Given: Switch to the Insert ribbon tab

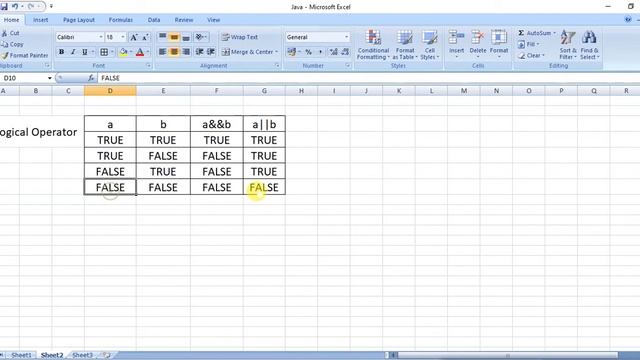Looking at the screenshot, I should [40, 20].
